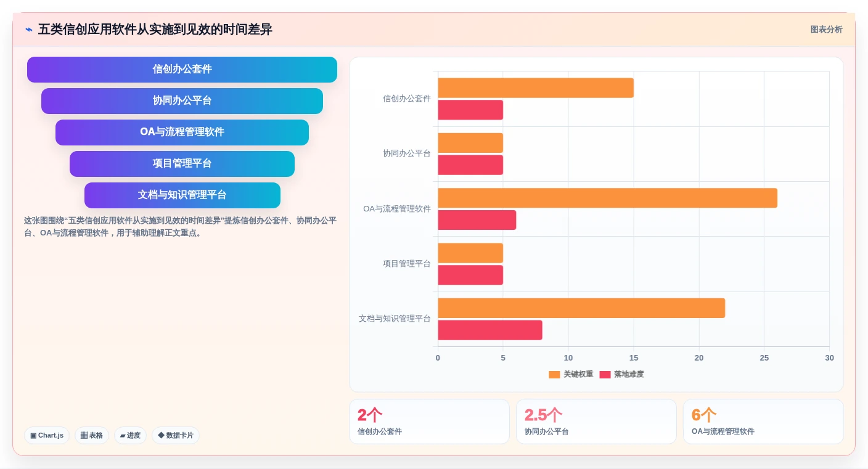Open the 6个 OA与流程管理软件 data card
This screenshot has width=868, height=469.
click(763, 422)
